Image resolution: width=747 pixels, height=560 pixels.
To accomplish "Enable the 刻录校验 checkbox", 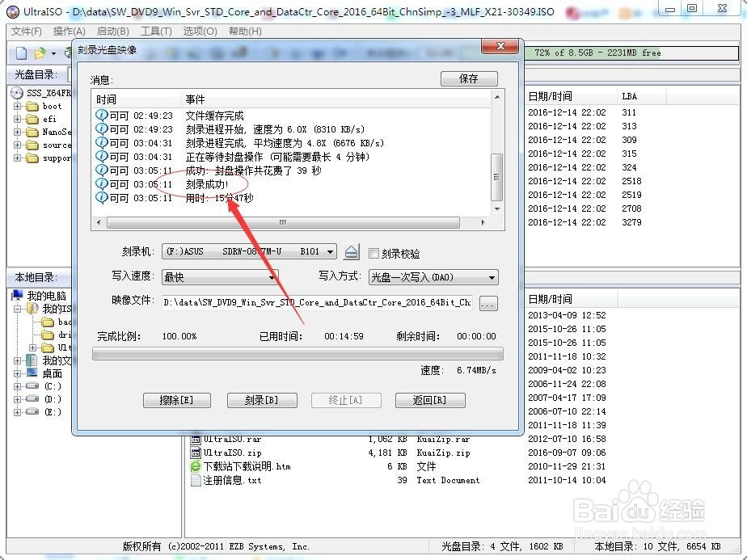I will pyautogui.click(x=374, y=254).
